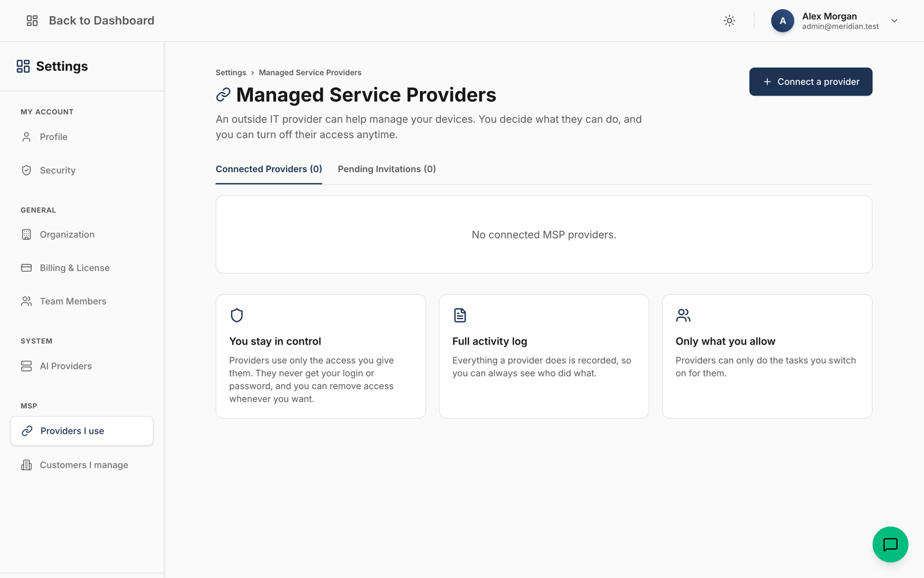924x578 pixels.
Task: Expand the user account menu chevron
Action: (894, 21)
